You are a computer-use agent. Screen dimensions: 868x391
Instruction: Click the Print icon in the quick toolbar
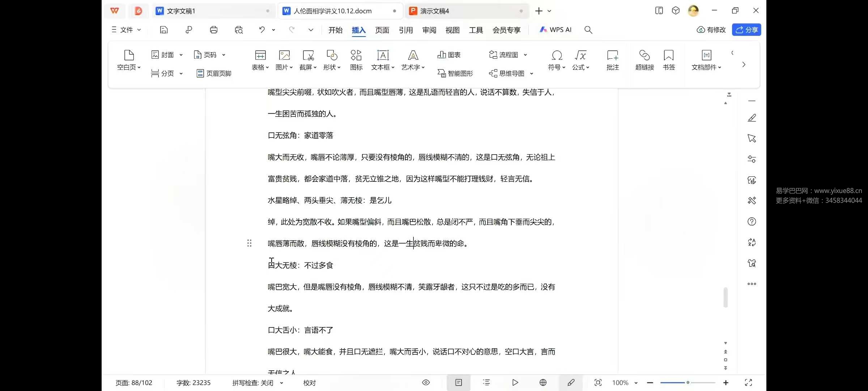(214, 30)
